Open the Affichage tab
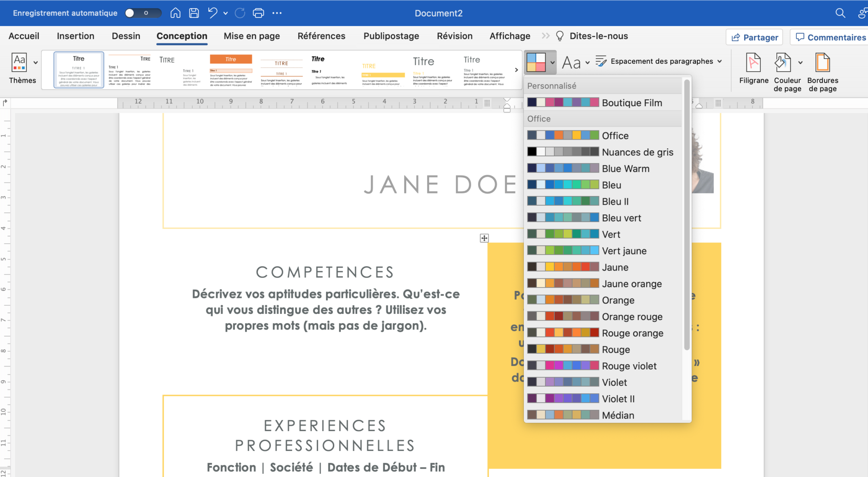 click(510, 36)
